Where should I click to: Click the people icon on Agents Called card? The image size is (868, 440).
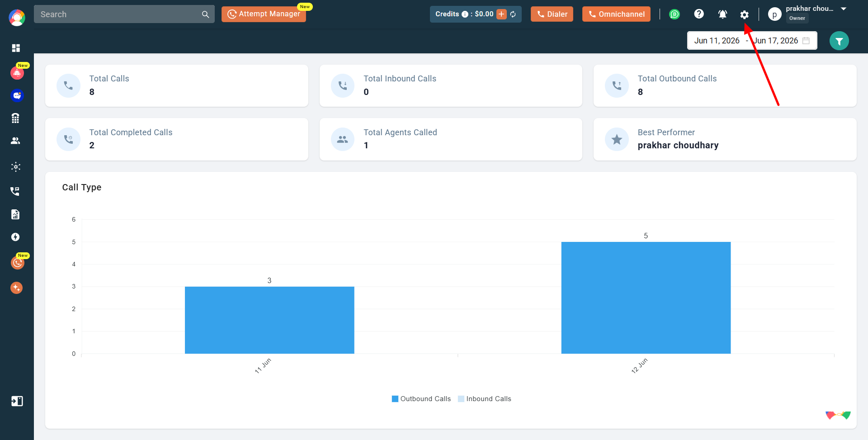(x=343, y=139)
